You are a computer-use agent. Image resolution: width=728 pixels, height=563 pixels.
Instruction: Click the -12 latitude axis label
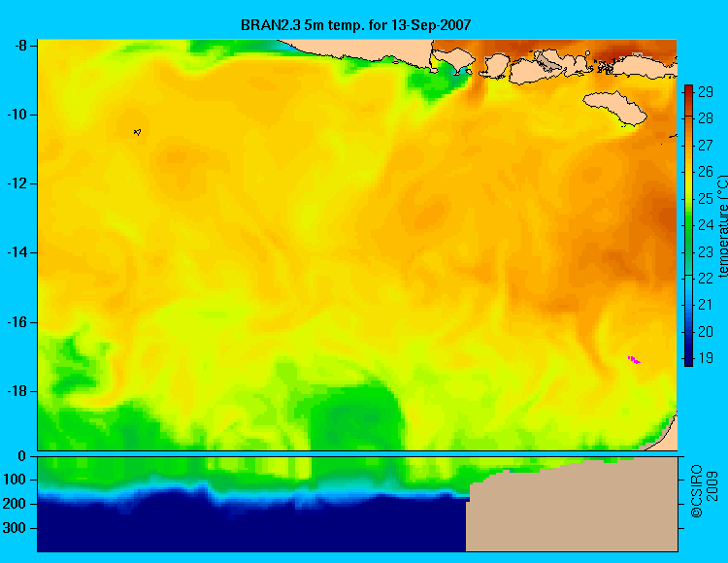[17, 183]
